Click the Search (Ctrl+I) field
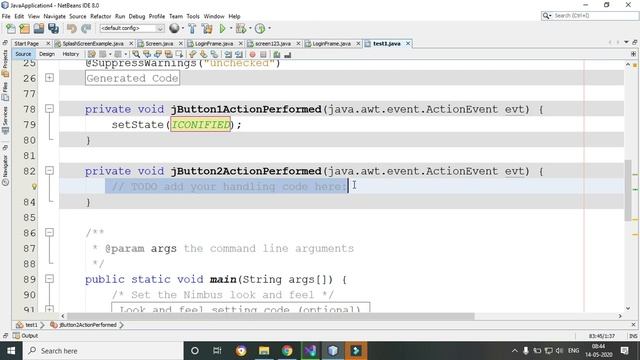The width and height of the screenshot is (640, 360). pyautogui.click(x=590, y=16)
